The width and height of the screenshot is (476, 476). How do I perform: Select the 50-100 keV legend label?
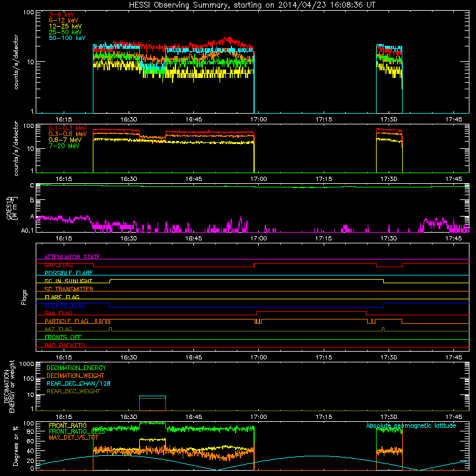[67, 38]
